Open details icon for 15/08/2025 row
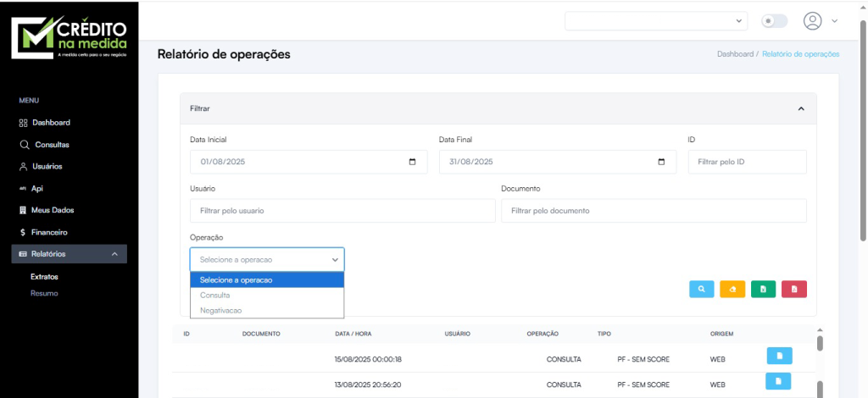Viewport: 868px width, 398px height. pos(779,356)
